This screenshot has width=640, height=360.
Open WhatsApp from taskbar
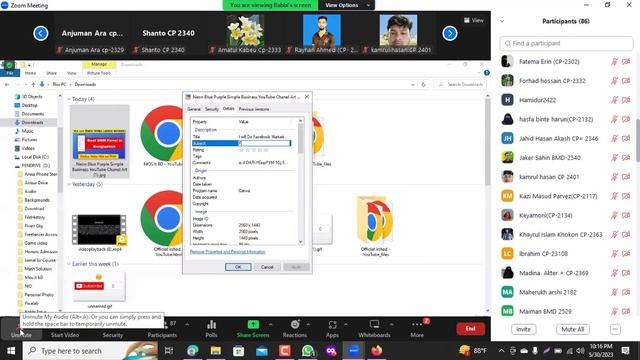pos(308,351)
